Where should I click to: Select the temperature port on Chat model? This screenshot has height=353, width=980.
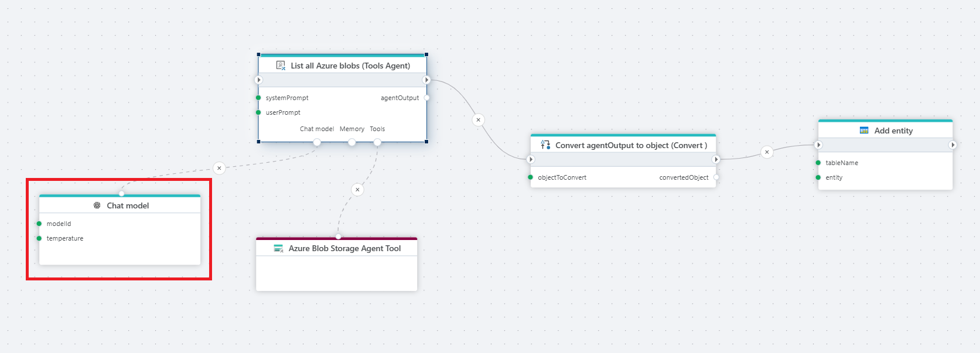39,238
